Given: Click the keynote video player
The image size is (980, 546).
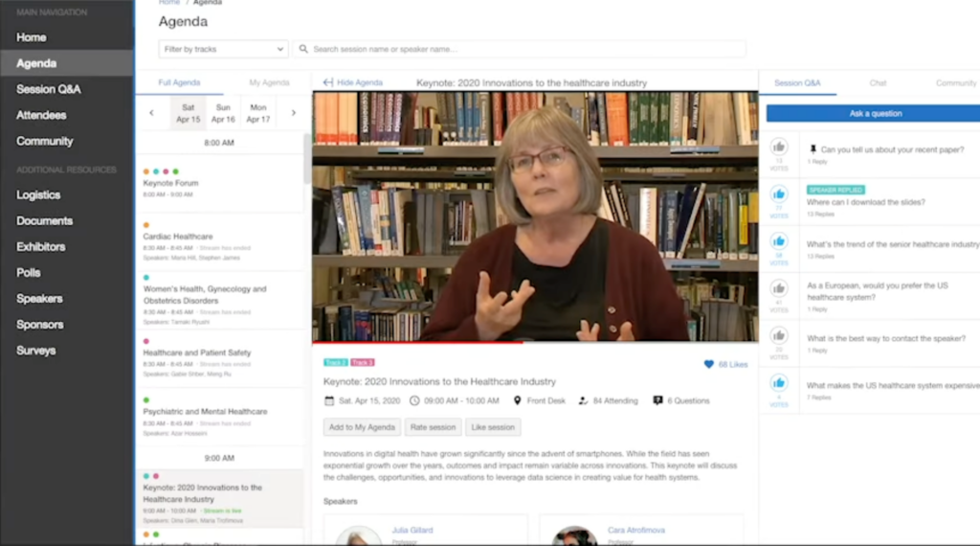Looking at the screenshot, I should pyautogui.click(x=535, y=216).
